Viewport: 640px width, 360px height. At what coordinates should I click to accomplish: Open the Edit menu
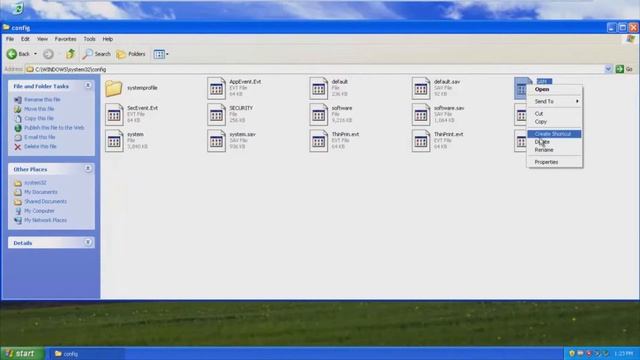(x=25, y=39)
